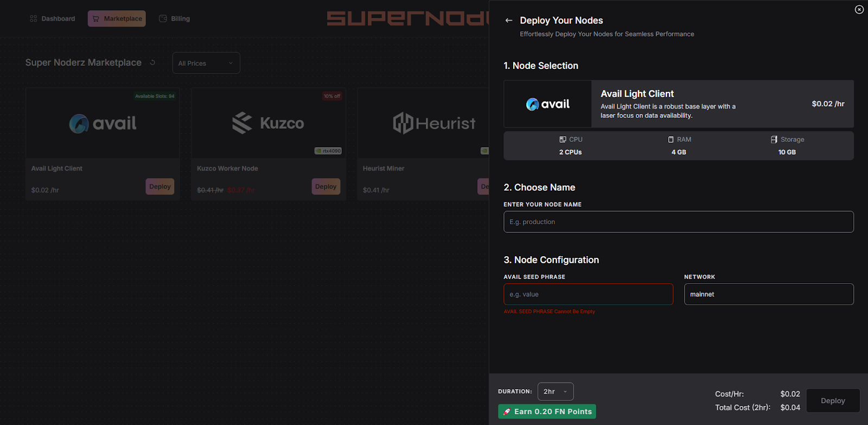Click the back arrow beside Deploy Your Nodes
This screenshot has height=425, width=868.
[508, 21]
